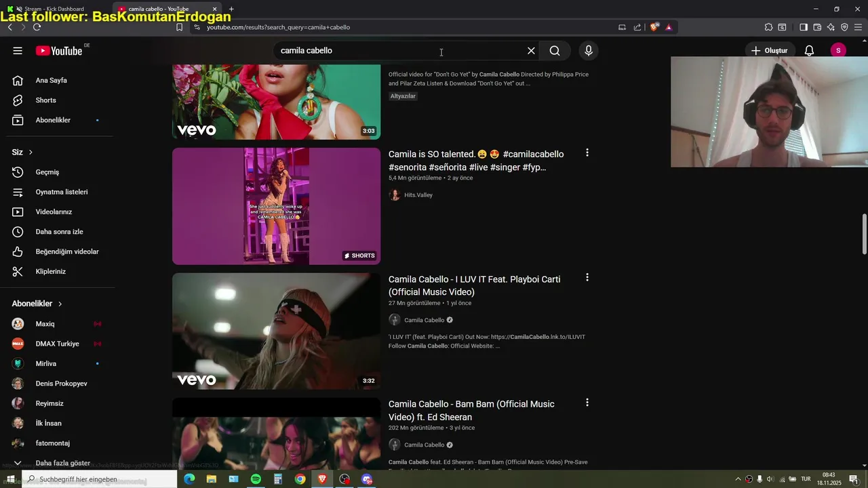Viewport: 868px width, 488px height.
Task: Open the browser extensions puzzle icon
Action: click(x=768, y=27)
